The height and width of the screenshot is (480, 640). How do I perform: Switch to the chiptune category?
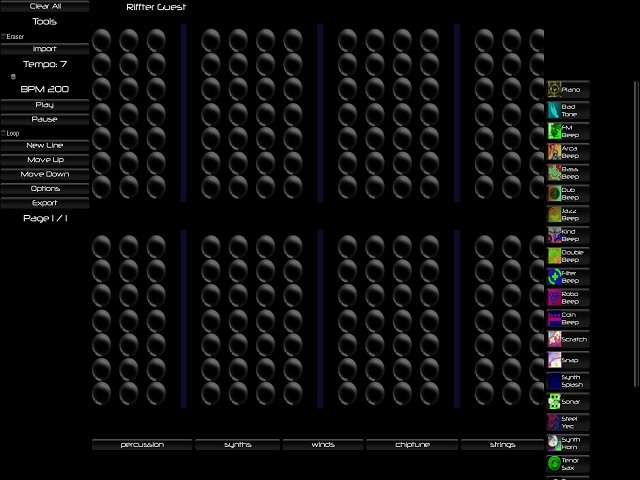[412, 444]
